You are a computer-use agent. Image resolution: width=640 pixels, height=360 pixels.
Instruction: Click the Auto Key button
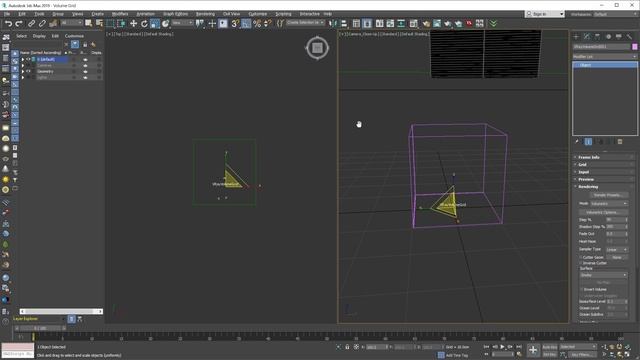549,347
